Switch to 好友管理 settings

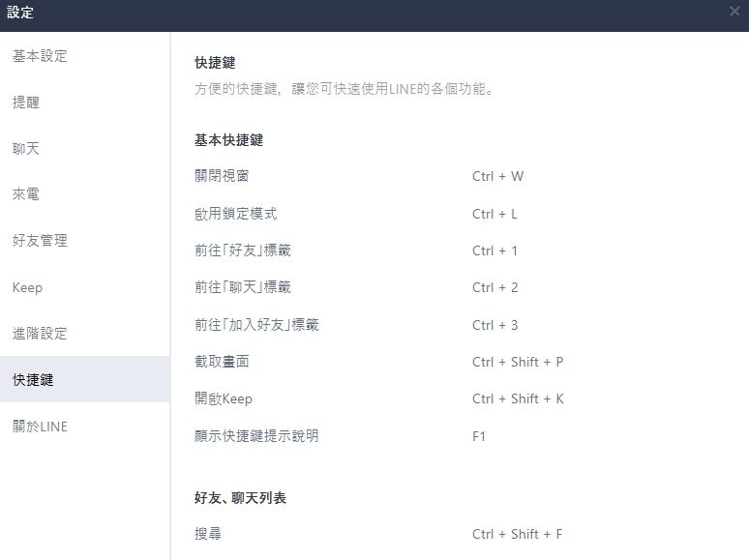pos(40,241)
